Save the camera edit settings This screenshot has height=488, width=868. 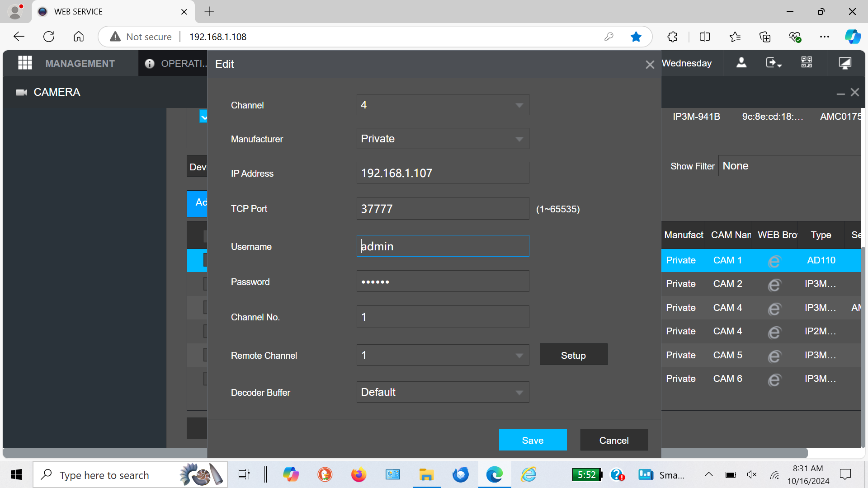click(x=533, y=440)
